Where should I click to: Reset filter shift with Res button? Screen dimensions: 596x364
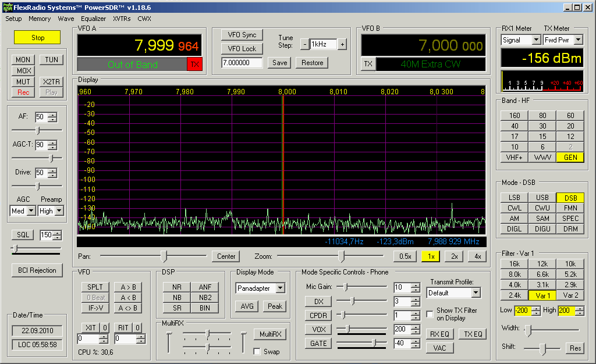(575, 348)
